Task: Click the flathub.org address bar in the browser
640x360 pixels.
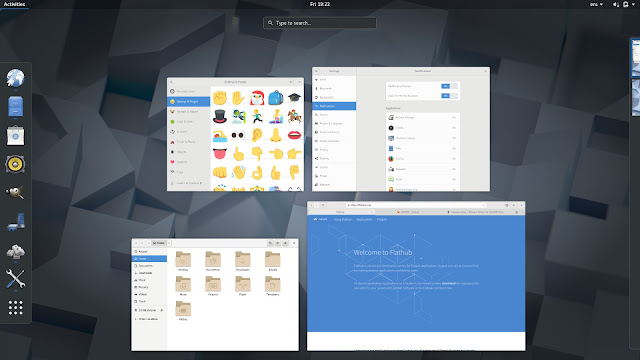Action: coord(416,205)
